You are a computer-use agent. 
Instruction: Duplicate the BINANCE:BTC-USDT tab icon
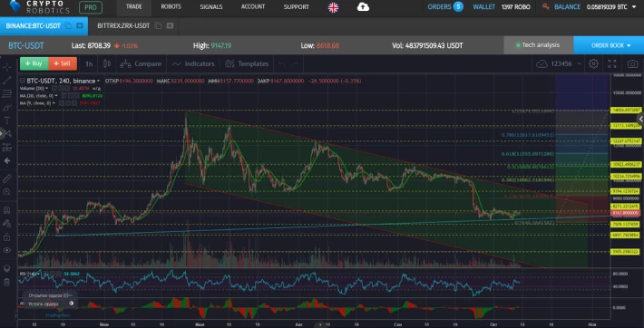coord(68,25)
